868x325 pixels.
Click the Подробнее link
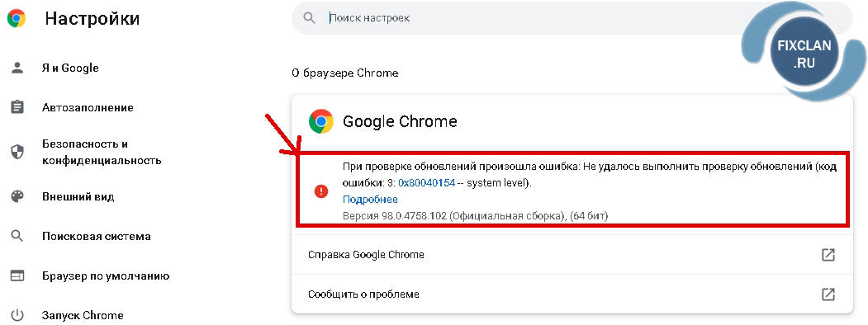(370, 200)
